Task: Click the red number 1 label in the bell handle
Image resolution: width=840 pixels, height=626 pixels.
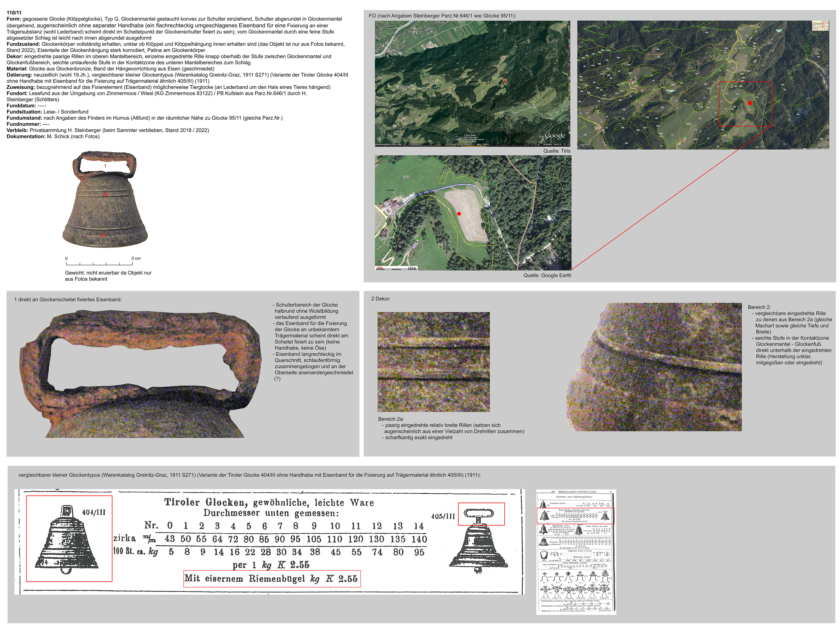Action: click(x=105, y=166)
